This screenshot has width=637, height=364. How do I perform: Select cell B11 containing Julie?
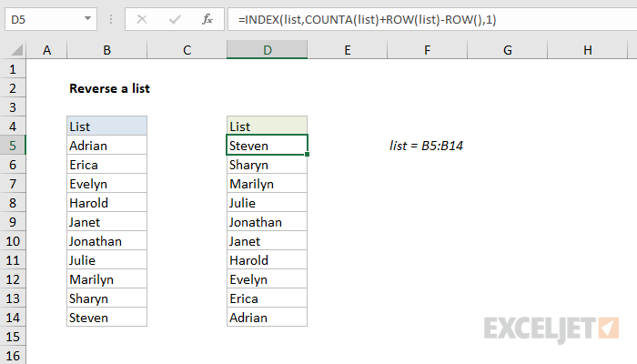(106, 260)
